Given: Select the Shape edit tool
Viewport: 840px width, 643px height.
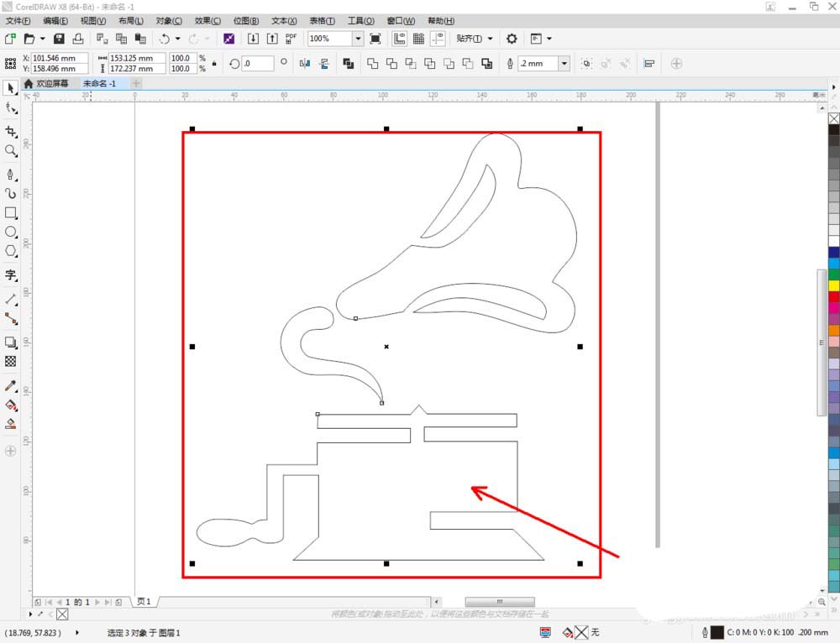Looking at the screenshot, I should tap(10, 108).
